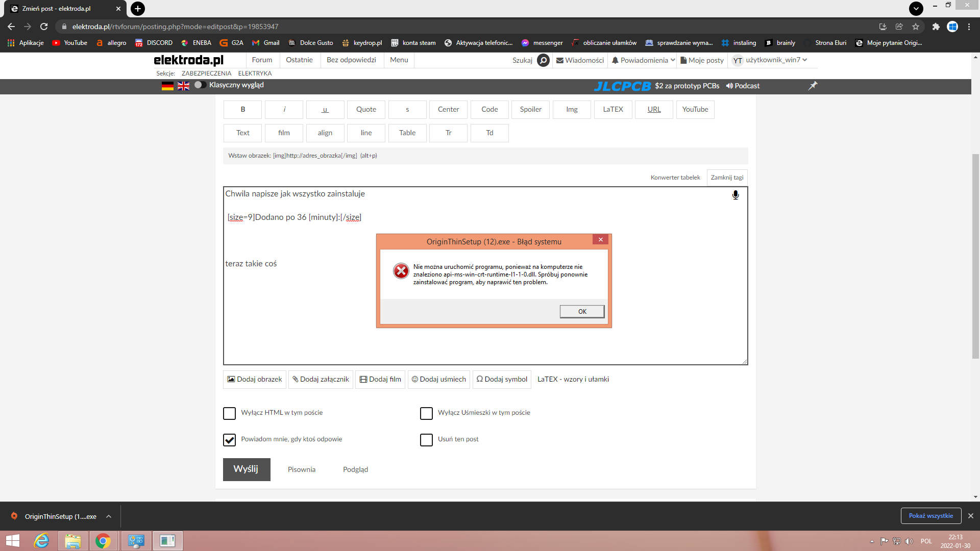This screenshot has height=551, width=980.
Task: Open the Forum menu item
Action: coord(262,60)
